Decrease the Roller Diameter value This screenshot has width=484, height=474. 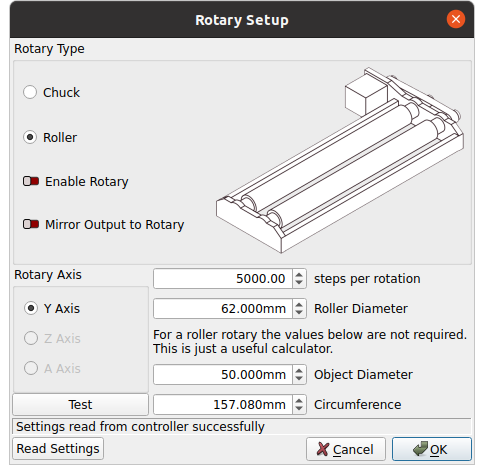[299, 313]
